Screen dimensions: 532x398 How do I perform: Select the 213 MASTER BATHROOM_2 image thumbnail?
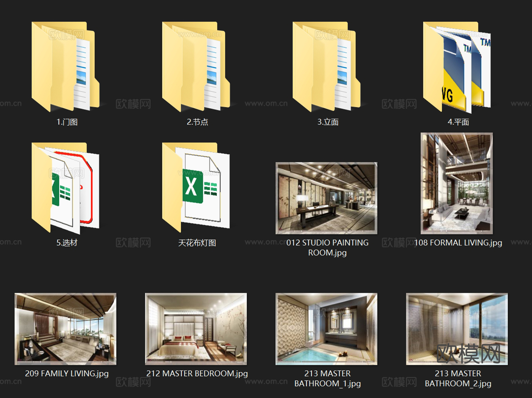(x=457, y=329)
